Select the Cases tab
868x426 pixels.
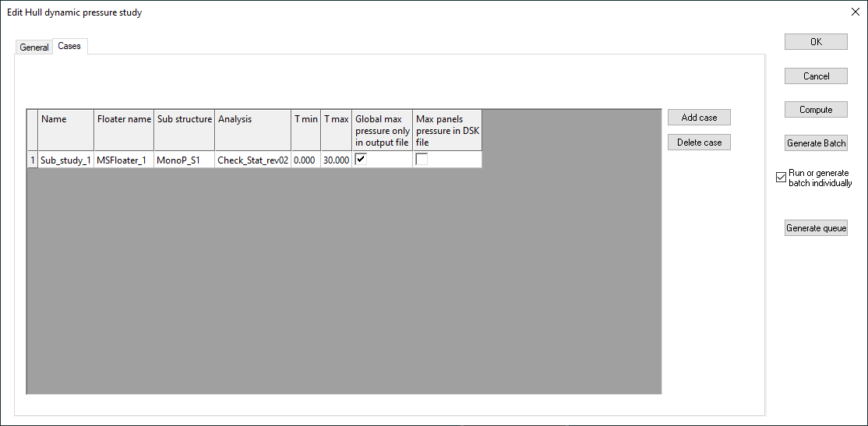(70, 46)
